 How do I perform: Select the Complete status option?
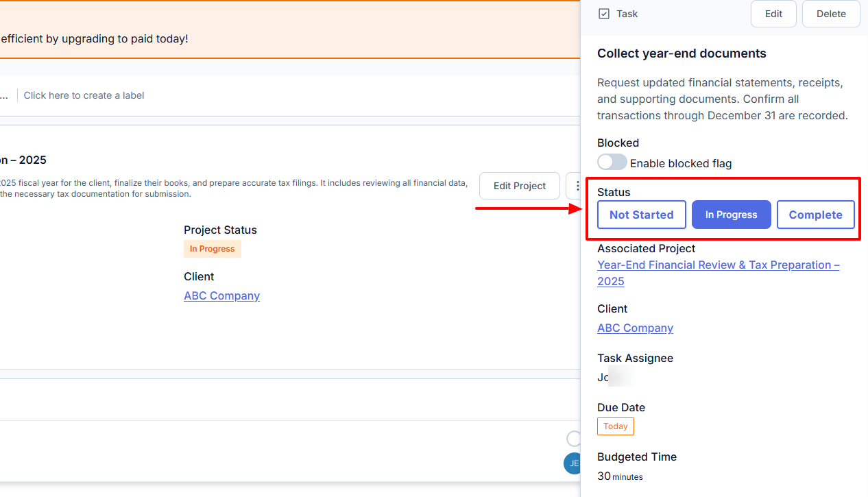(x=815, y=215)
